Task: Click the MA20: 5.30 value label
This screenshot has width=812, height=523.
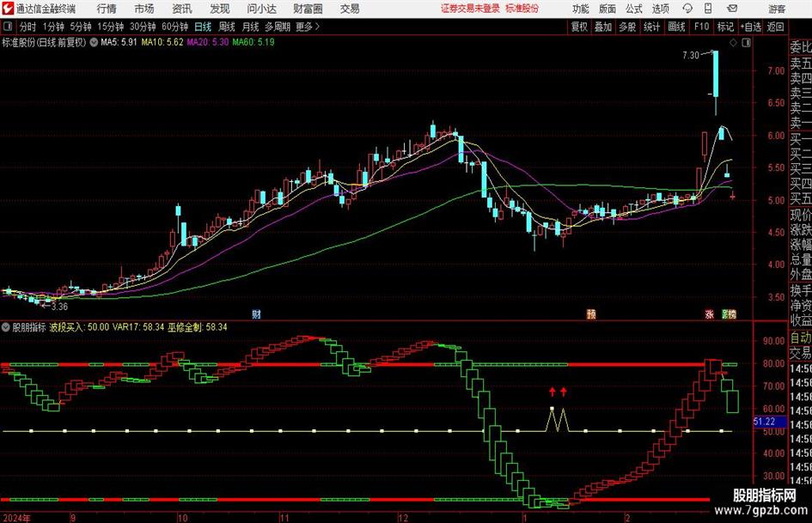Action: [208, 42]
